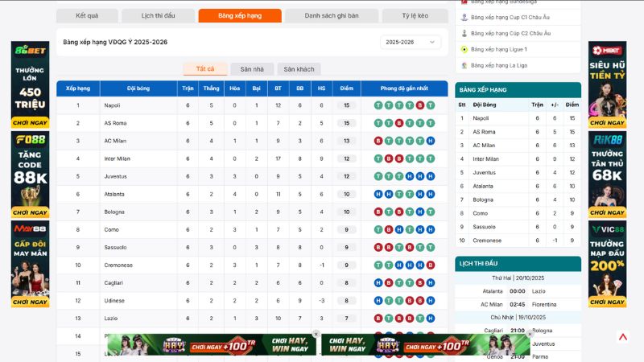Viewport: 644px width, 362px height.
Task: Close the bottom banner ad on the right
Action: (530, 334)
